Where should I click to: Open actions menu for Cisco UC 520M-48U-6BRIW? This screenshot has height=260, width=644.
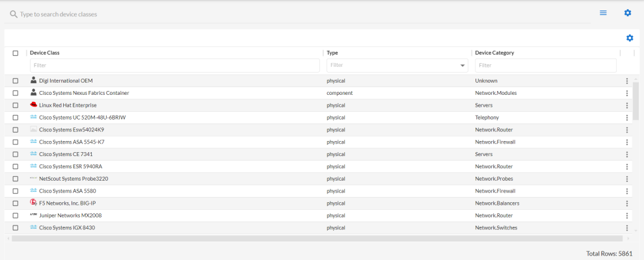tap(626, 118)
